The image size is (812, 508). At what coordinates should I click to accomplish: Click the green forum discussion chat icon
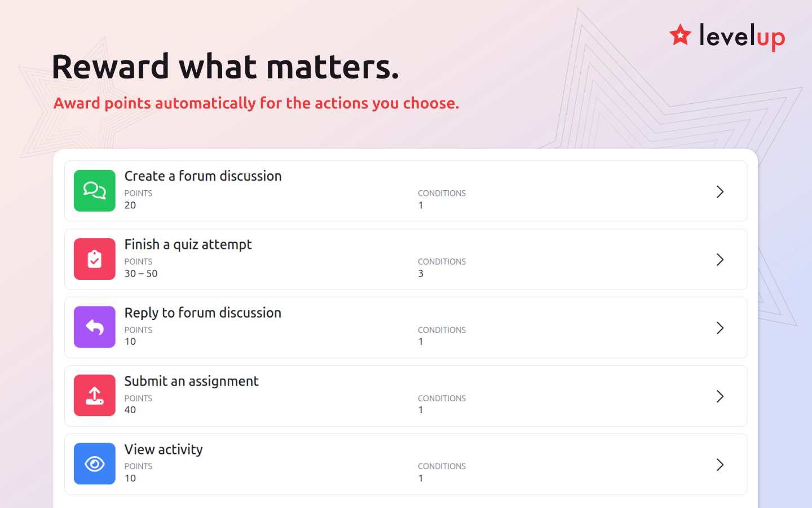click(x=95, y=191)
